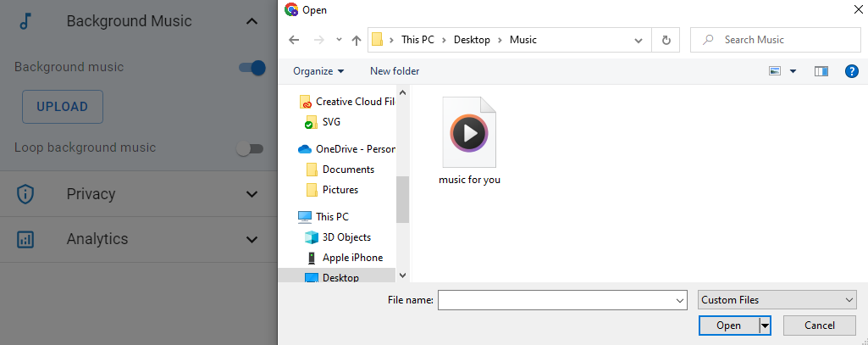Enable Loop background music toggle
868x345 pixels.
click(x=250, y=148)
